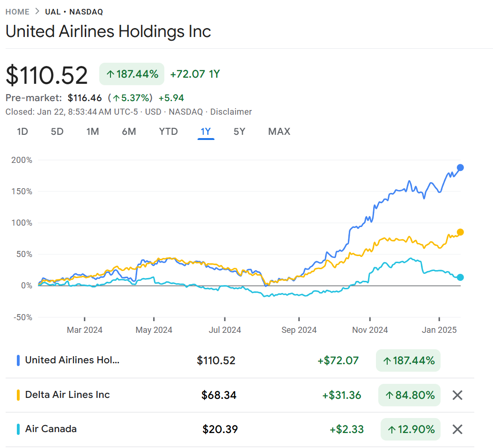493x448 pixels.
Task: Click the United Airlines blue legend swatch
Action: [x=18, y=360]
